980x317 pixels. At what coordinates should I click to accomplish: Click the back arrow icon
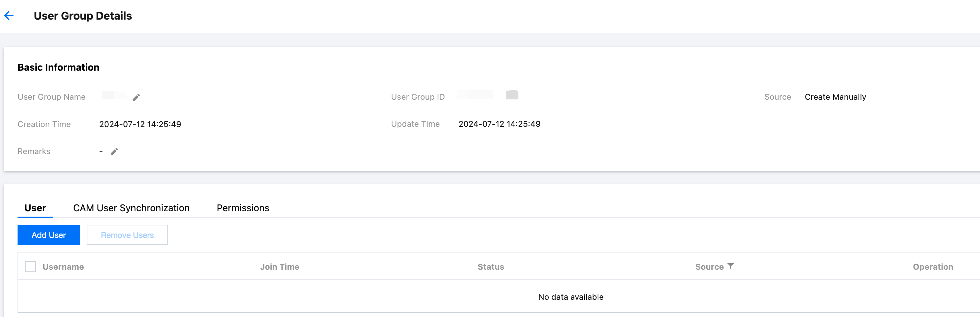click(9, 16)
